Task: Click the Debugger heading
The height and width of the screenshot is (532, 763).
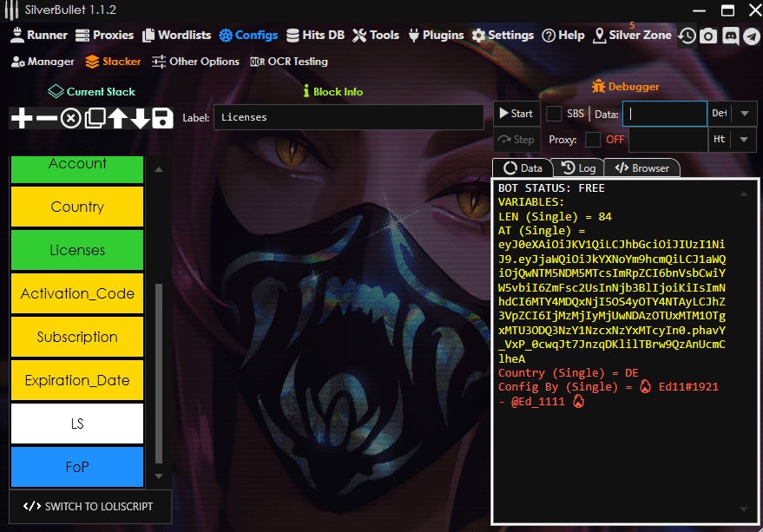Action: click(626, 87)
